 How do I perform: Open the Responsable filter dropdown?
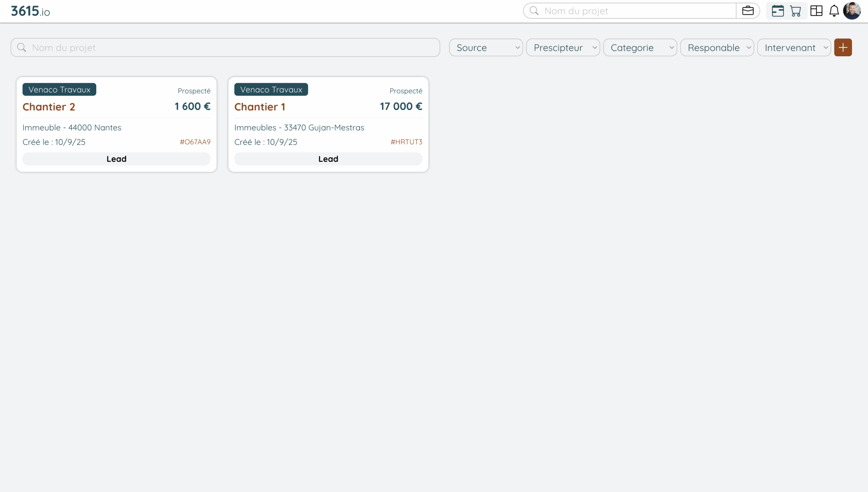click(717, 48)
